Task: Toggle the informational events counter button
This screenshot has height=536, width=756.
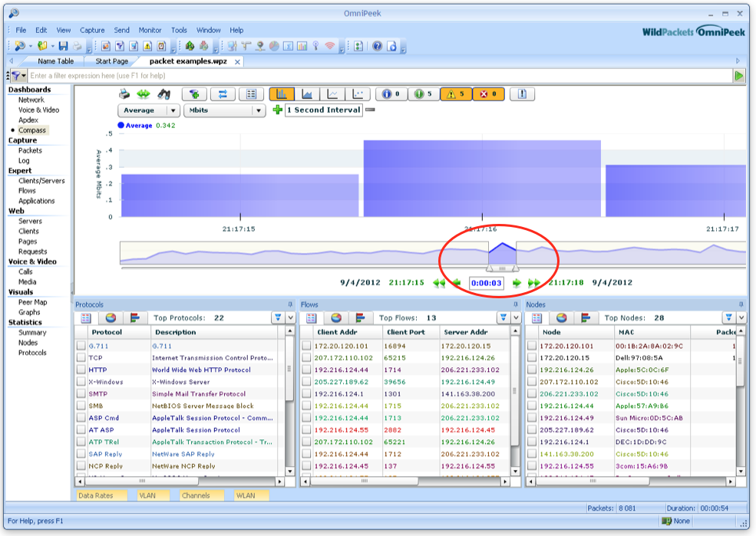Action: [391, 94]
